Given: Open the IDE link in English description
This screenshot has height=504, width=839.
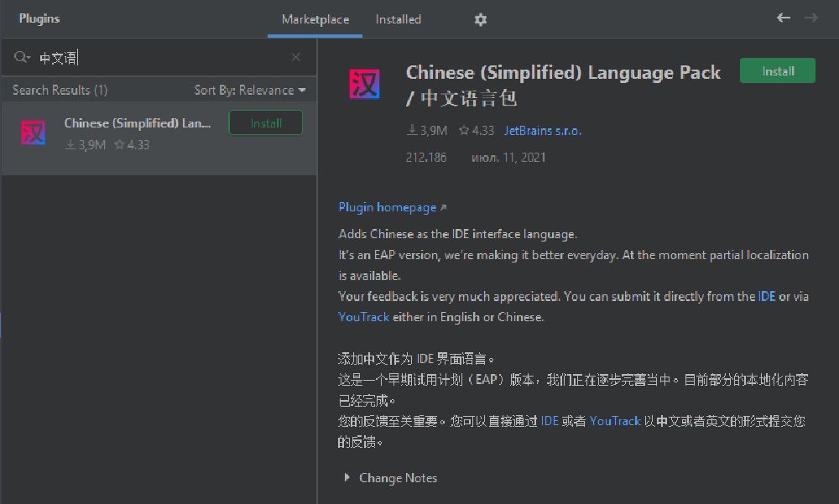Looking at the screenshot, I should point(766,296).
